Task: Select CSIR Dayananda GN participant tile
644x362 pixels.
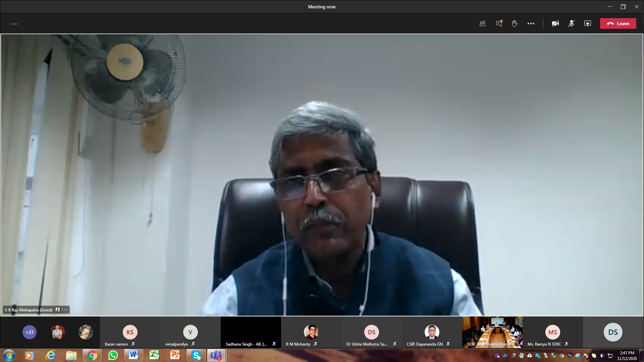Action: (x=432, y=332)
